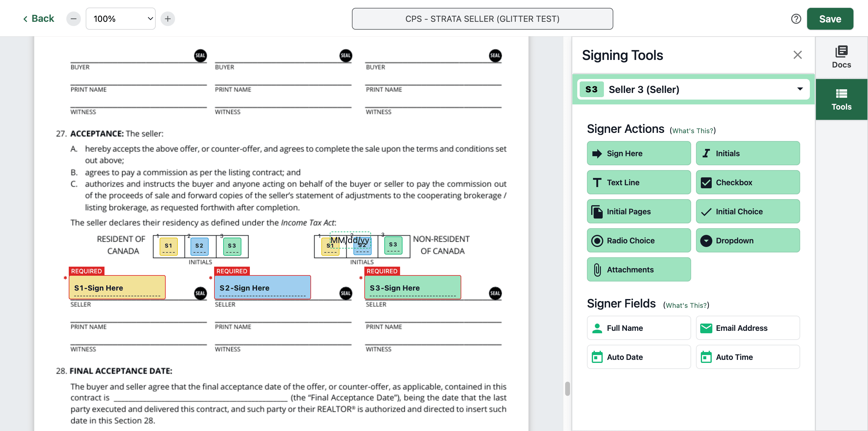Expand the Seller 3 (Seller) signer dropdown
The image size is (868, 431).
[x=693, y=89]
